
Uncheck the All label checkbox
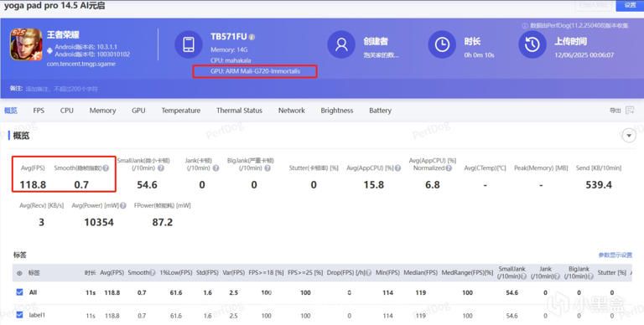(19, 292)
